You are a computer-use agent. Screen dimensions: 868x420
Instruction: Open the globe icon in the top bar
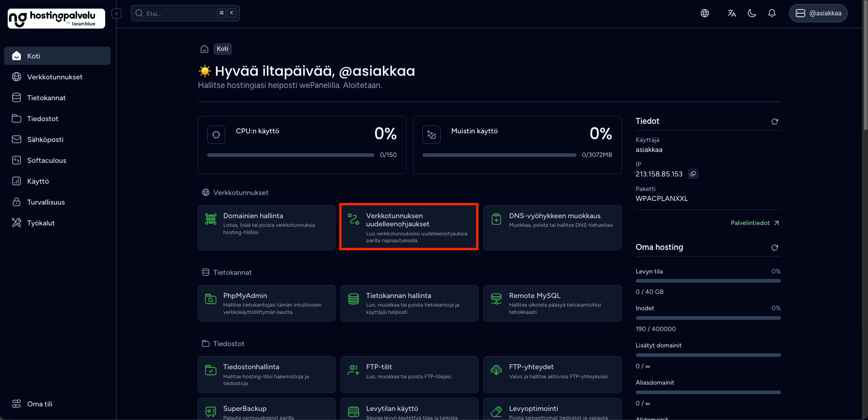pos(705,13)
